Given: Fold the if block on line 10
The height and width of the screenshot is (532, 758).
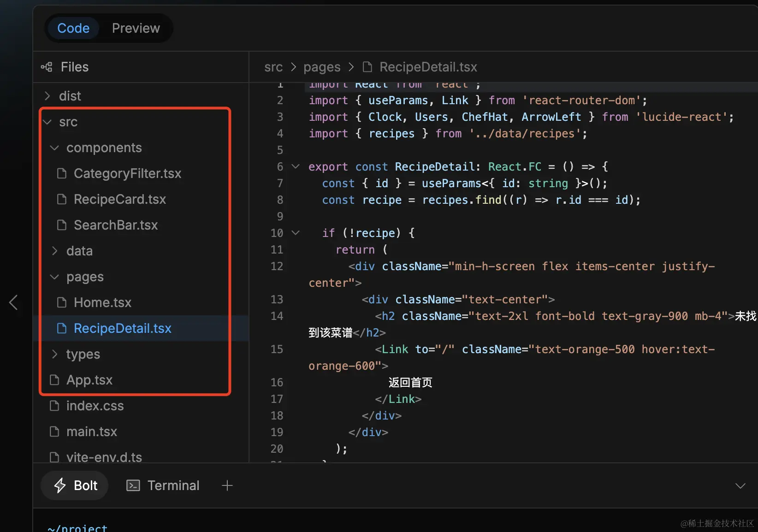Looking at the screenshot, I should coord(295,233).
